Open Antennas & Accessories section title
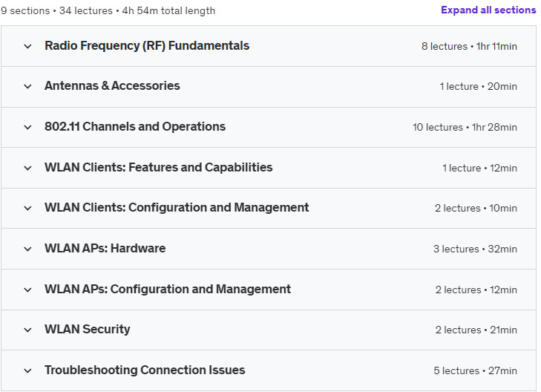Viewport: 541px width, 392px height. 112,85
